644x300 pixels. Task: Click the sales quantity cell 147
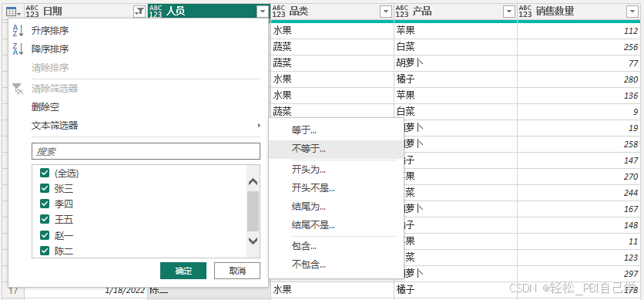tap(579, 160)
